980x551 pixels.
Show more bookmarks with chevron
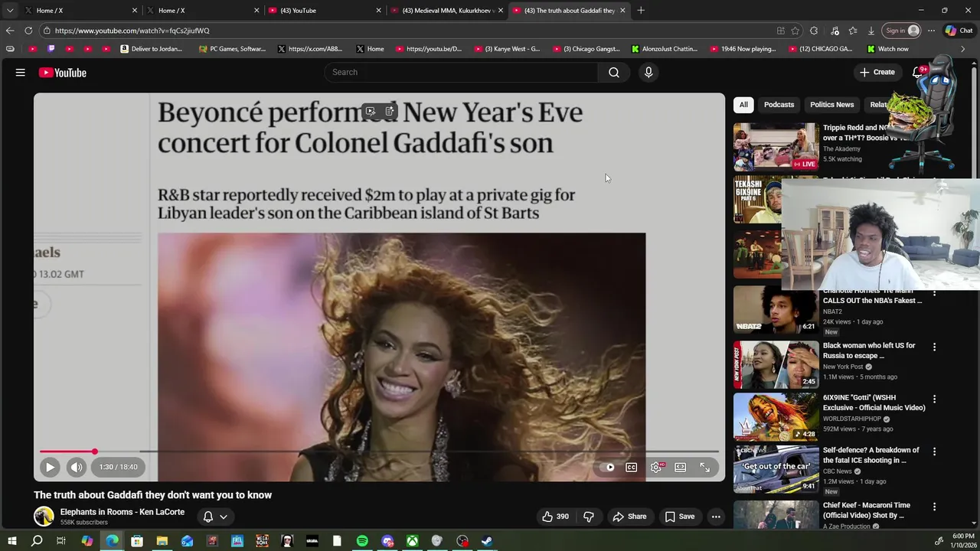point(962,49)
